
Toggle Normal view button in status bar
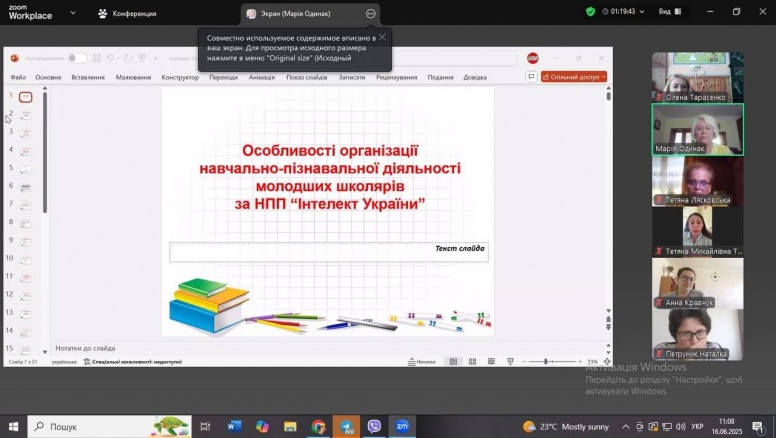(452, 361)
